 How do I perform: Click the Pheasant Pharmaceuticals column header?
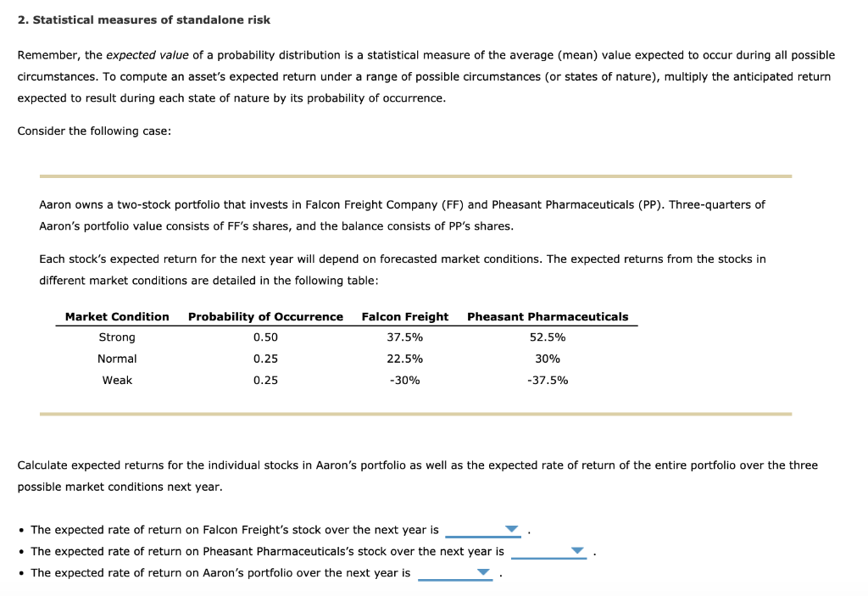point(548,316)
